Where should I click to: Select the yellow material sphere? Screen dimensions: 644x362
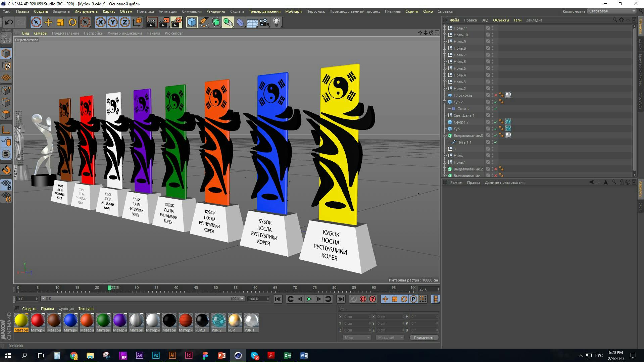point(21,320)
